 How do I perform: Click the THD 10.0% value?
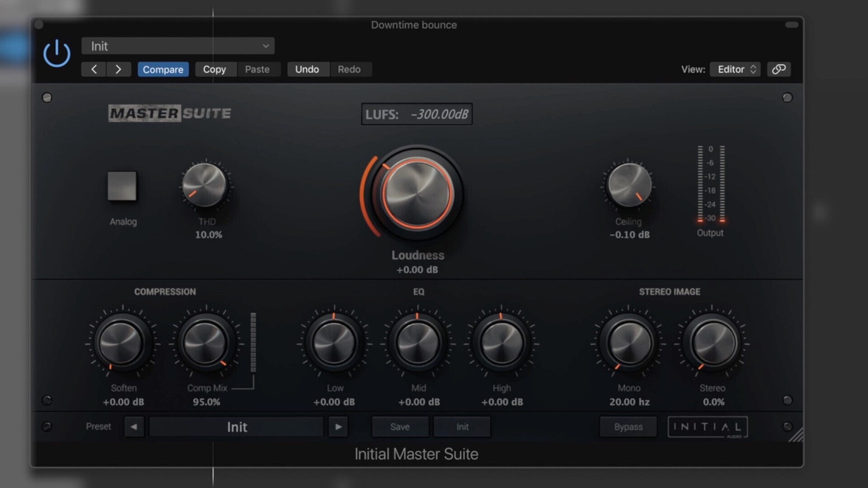(208, 235)
